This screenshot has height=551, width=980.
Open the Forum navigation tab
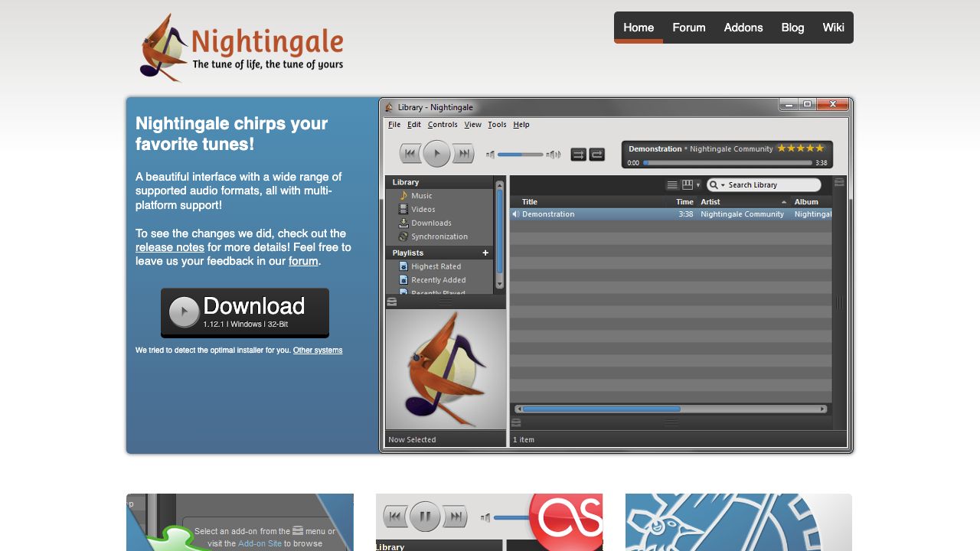(689, 28)
